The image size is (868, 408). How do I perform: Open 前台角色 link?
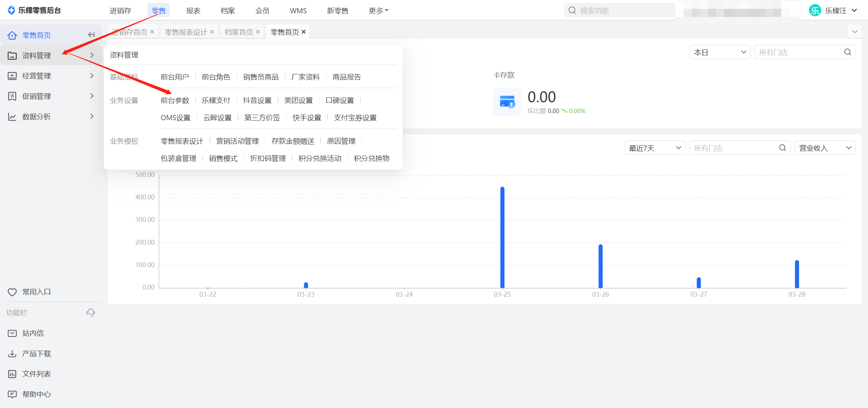[216, 77]
